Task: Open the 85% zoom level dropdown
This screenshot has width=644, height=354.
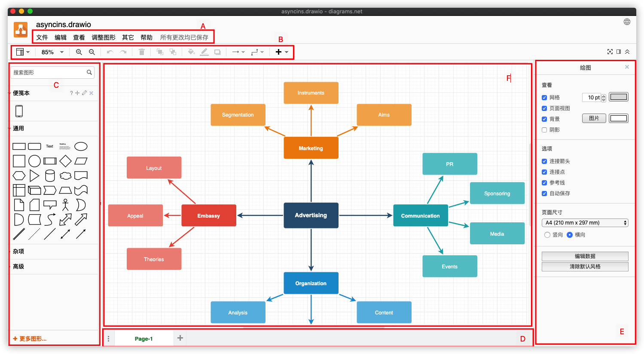Action: [52, 52]
